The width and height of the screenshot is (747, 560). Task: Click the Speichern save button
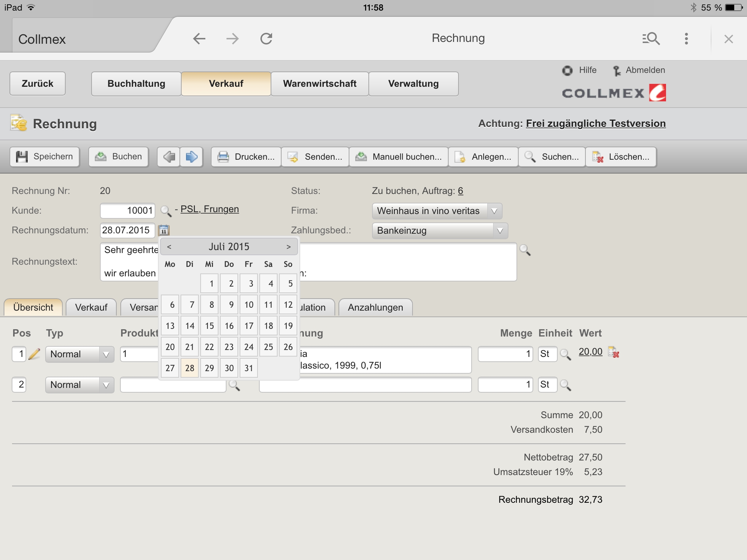[45, 157]
